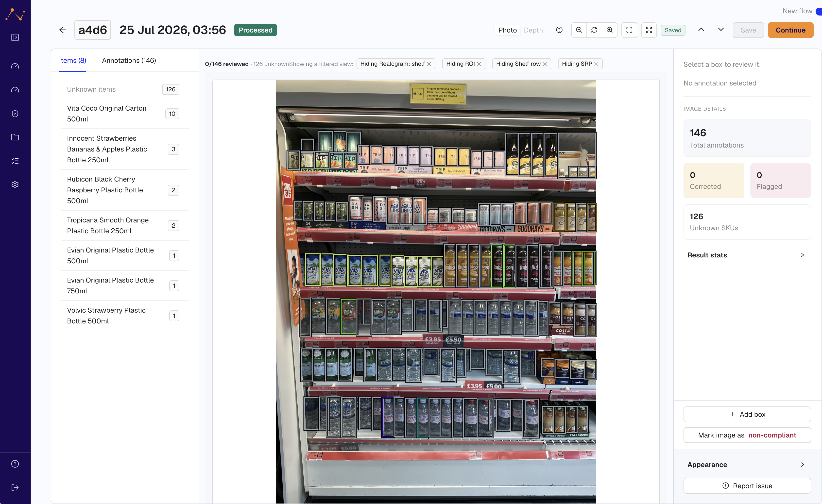Mark image as non-compliant
Screen dimensions: 822x504
[x=747, y=435]
